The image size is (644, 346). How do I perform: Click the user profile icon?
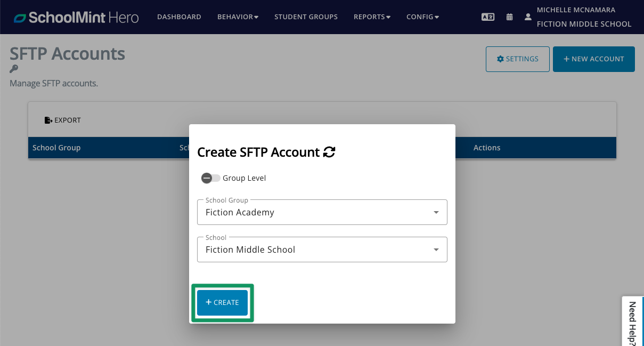point(528,17)
